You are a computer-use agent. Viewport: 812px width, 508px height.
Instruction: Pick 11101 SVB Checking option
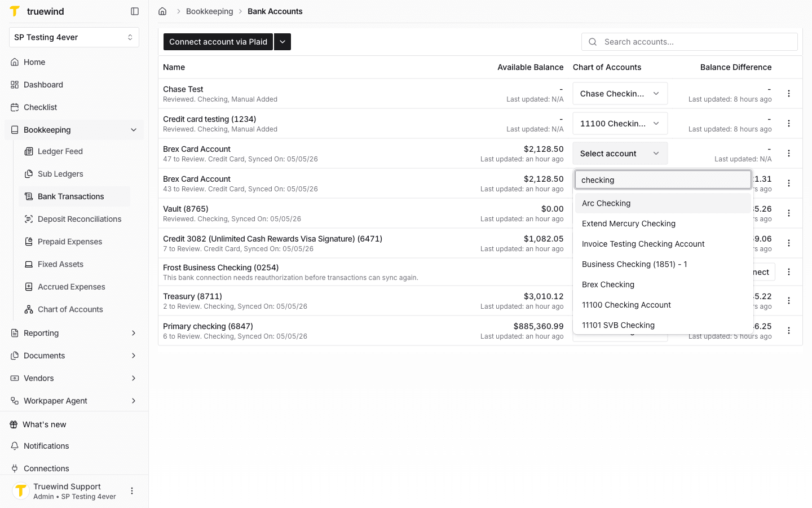point(663,325)
